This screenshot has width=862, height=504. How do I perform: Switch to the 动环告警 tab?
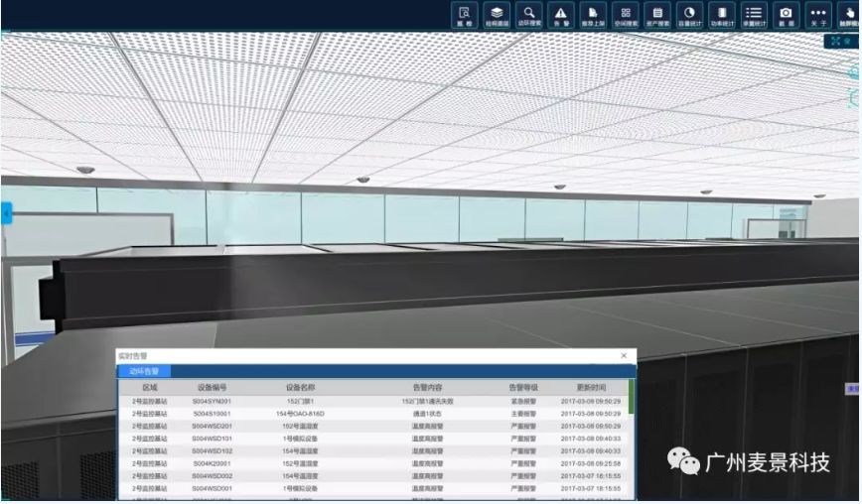tap(144, 371)
